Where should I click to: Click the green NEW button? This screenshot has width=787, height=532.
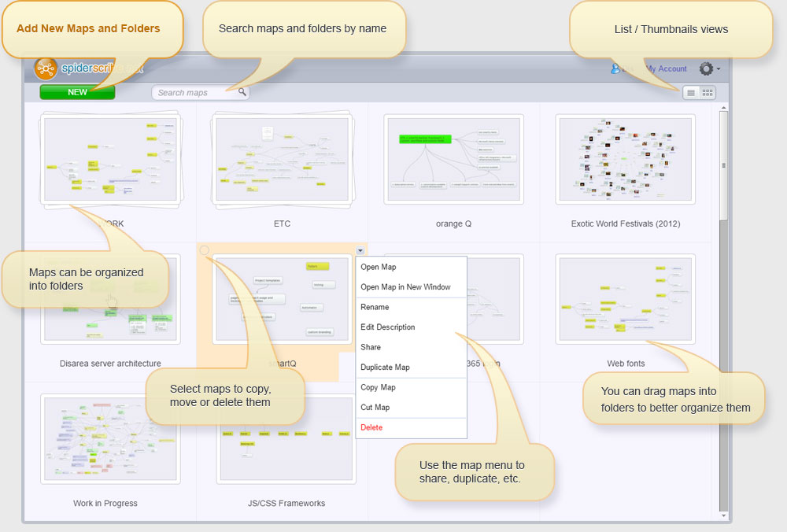click(x=77, y=92)
